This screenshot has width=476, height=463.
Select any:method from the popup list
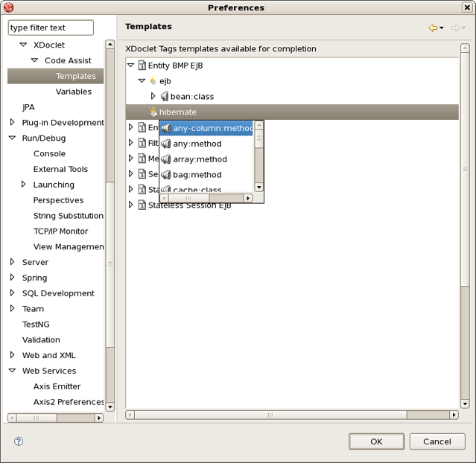point(197,144)
